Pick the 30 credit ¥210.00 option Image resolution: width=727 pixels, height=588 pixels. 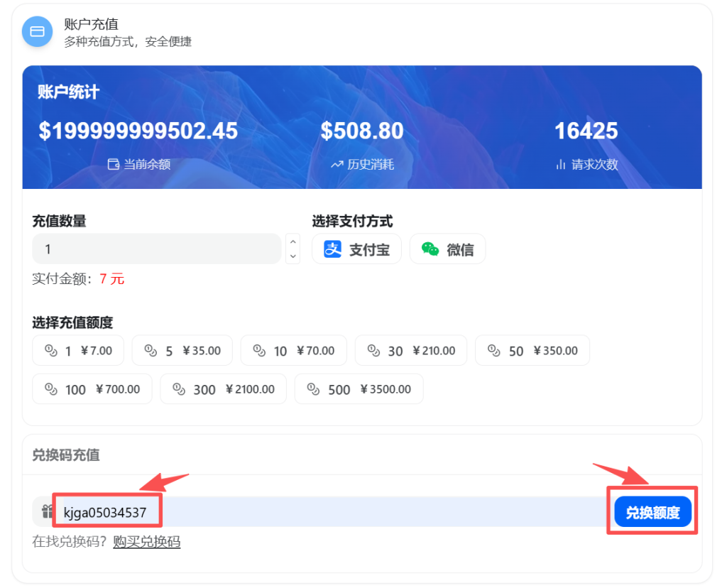410,351
